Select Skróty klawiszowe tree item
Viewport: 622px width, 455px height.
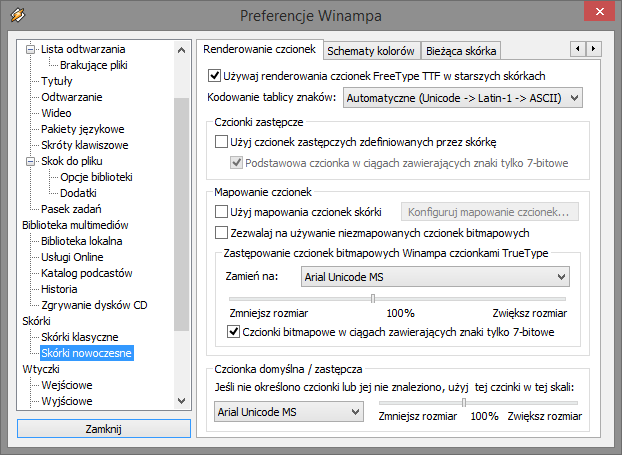tap(85, 145)
